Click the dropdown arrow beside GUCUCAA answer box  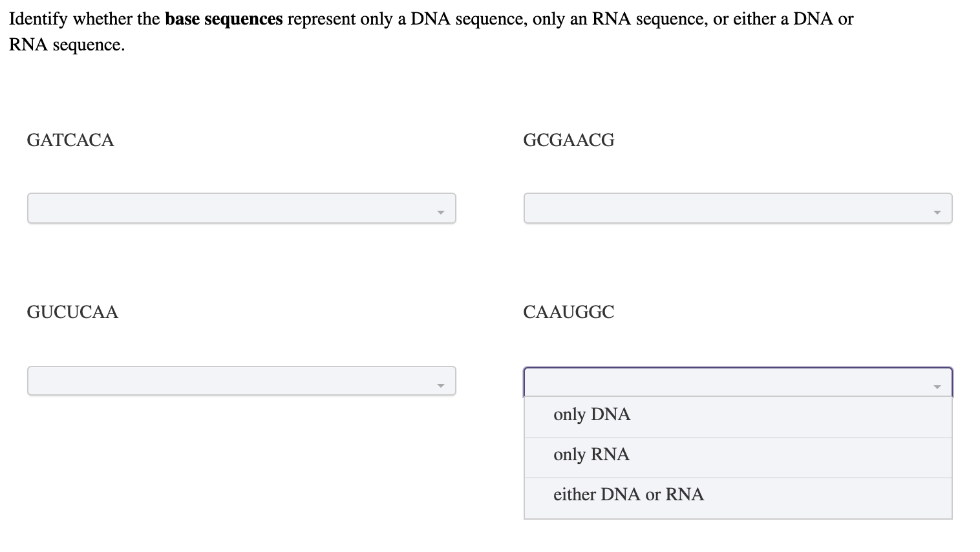pyautogui.click(x=442, y=383)
